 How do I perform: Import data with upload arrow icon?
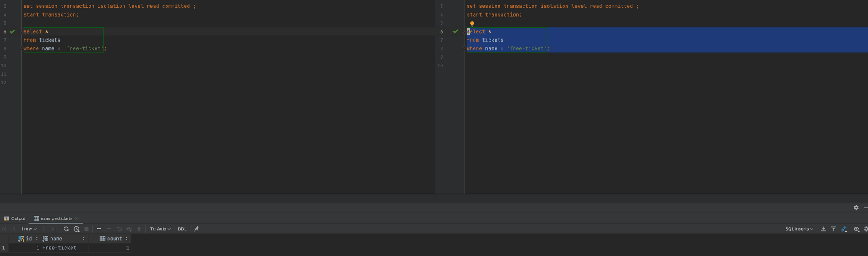click(834, 229)
